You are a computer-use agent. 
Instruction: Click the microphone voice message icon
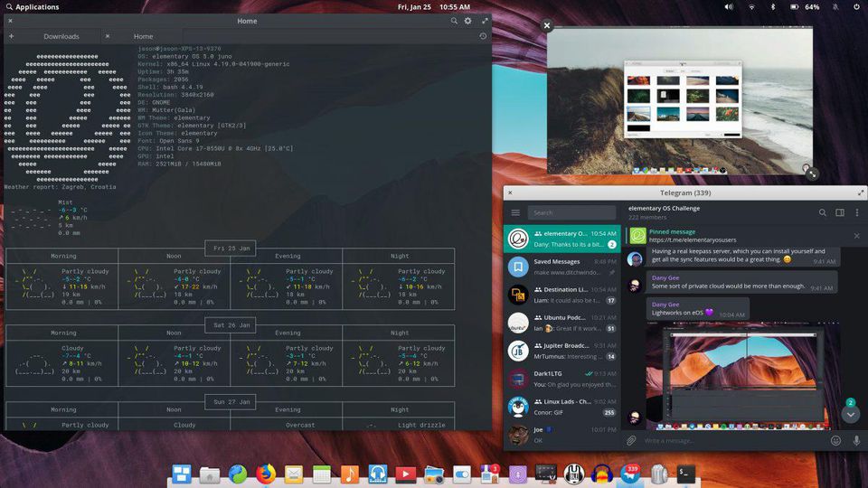[855, 441]
